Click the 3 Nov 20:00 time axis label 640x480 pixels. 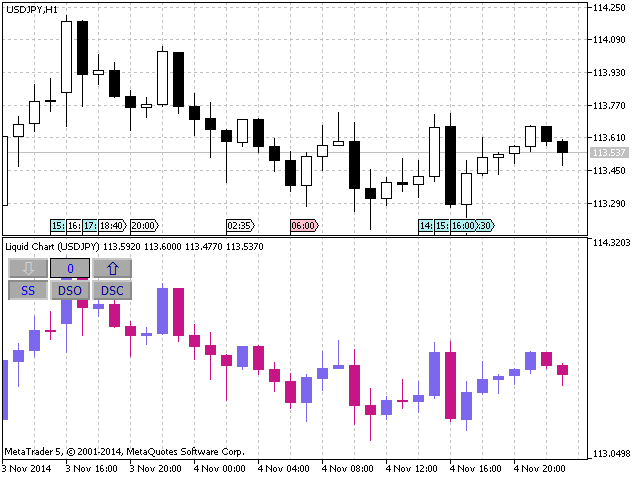[156, 468]
